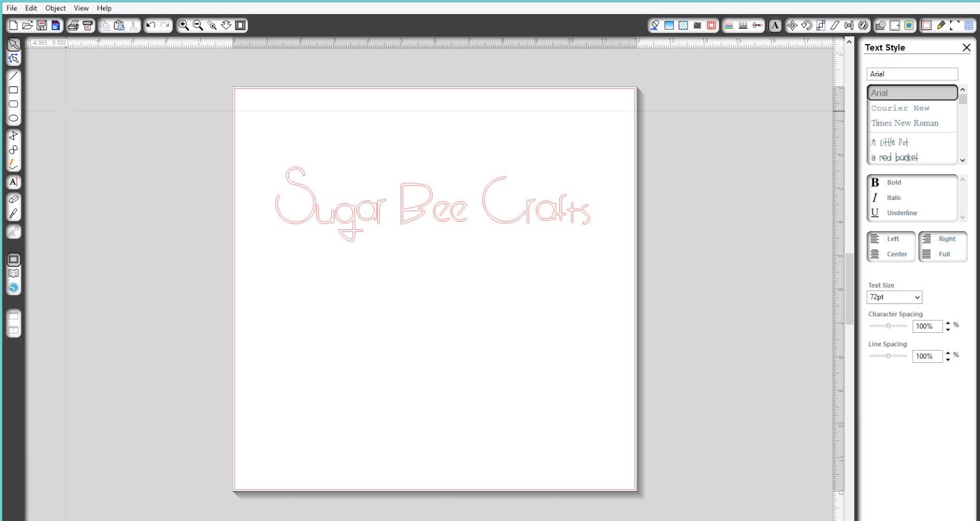Pick the Draw Freehand tool

click(x=13, y=164)
